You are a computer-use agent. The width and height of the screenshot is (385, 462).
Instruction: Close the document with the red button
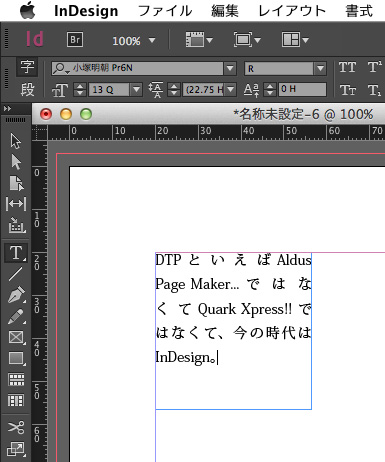(x=46, y=114)
